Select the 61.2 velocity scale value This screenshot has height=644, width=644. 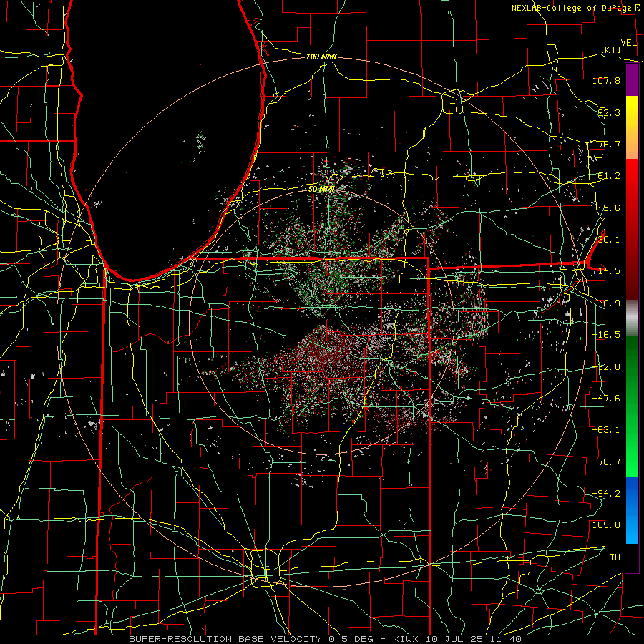pyautogui.click(x=609, y=176)
